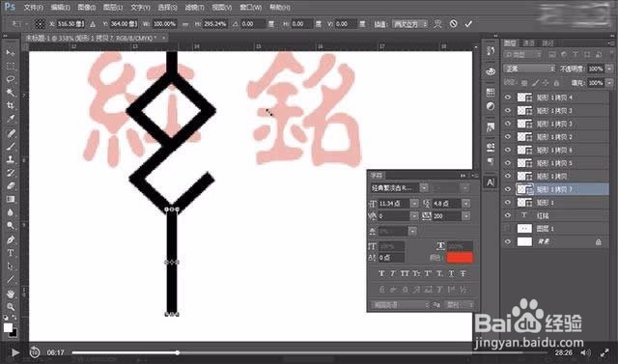Open the Swatches grid dock icon
The image size is (618, 364).
[x=491, y=93]
